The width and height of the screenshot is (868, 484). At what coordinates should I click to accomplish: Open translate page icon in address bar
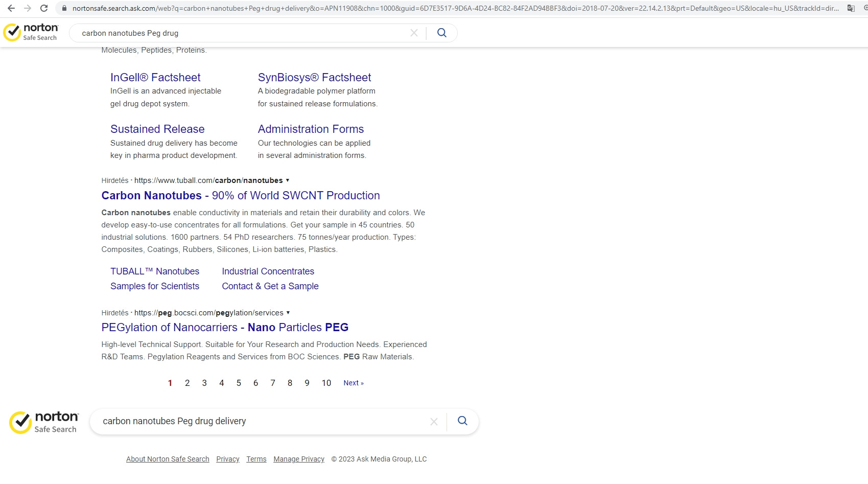(x=851, y=8)
